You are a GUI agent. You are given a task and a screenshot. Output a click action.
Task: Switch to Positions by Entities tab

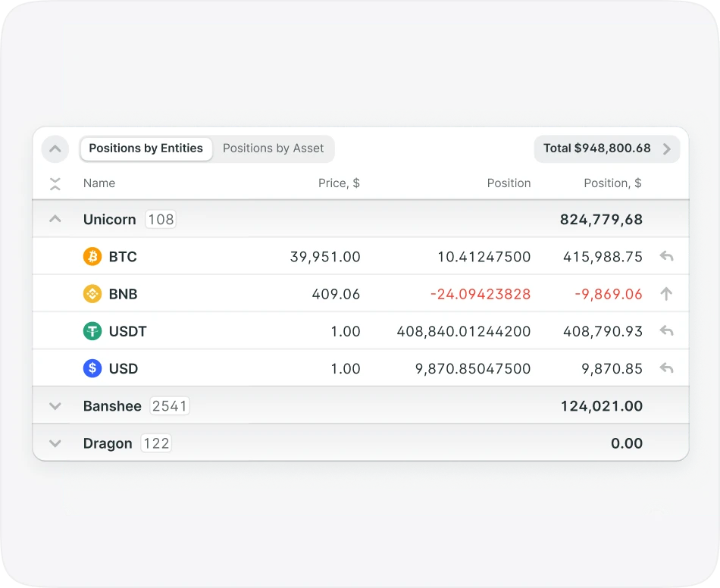tap(146, 149)
